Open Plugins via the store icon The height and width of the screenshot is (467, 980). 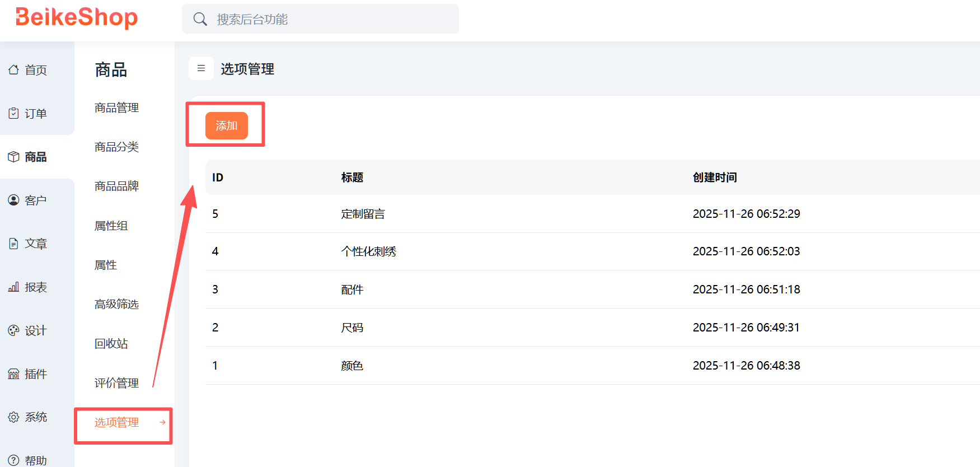pyautogui.click(x=13, y=374)
